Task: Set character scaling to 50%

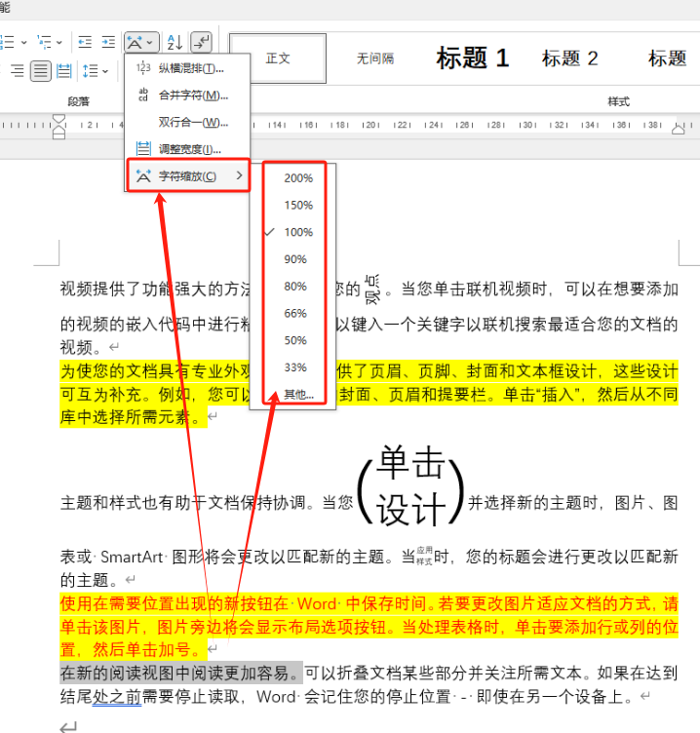Action: [295, 340]
